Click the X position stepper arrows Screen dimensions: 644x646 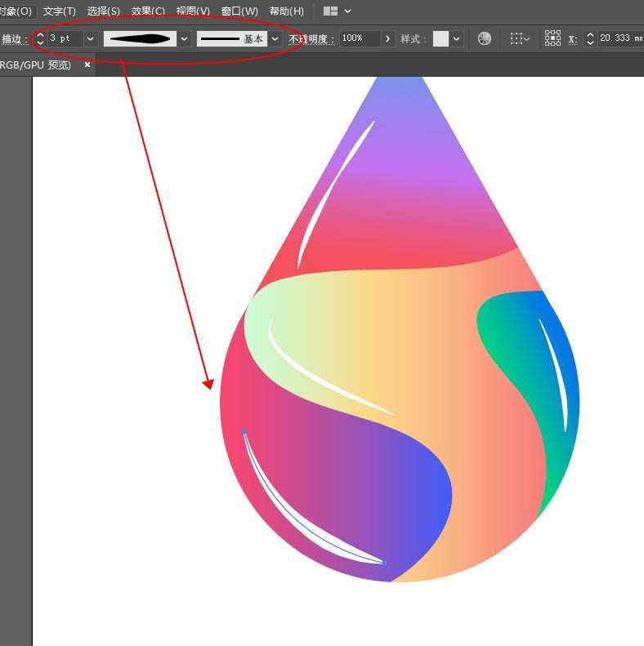pyautogui.click(x=590, y=38)
